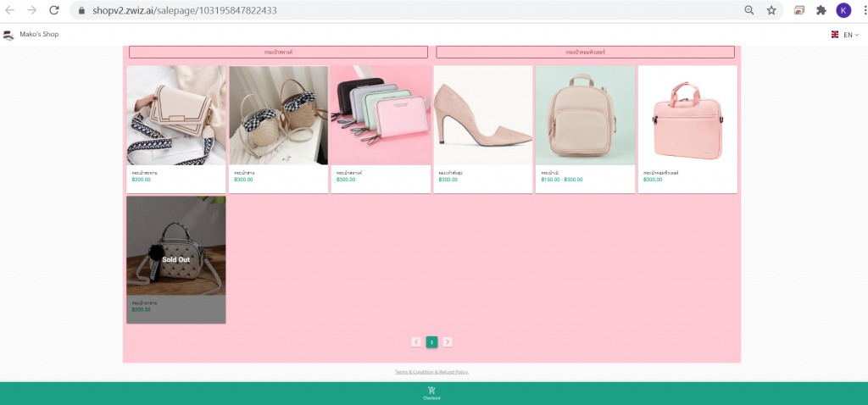Select the computer bag category button (กระเป๋าคอมพิวเตอร์)
Image resolution: width=868 pixels, height=405 pixels.
585,52
